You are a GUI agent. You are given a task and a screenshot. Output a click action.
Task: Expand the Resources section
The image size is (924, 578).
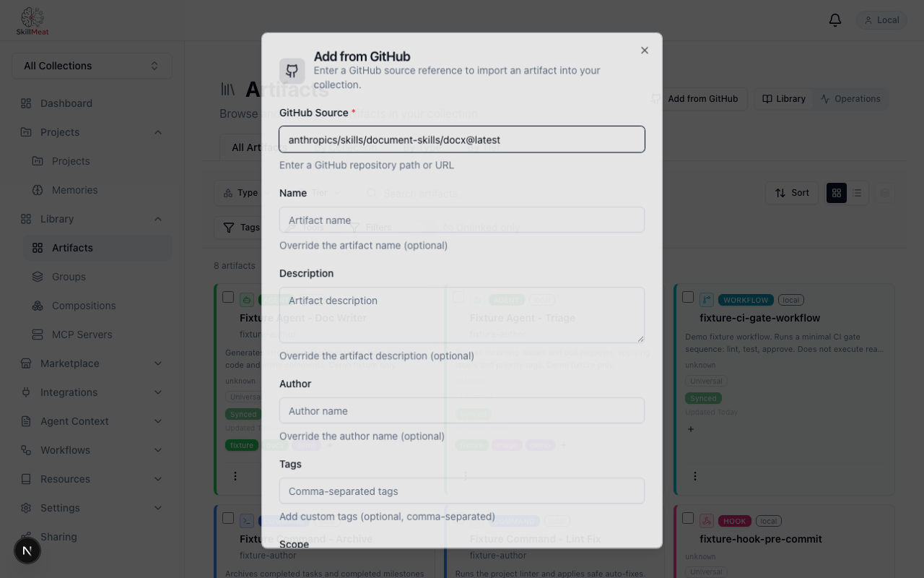click(92, 479)
